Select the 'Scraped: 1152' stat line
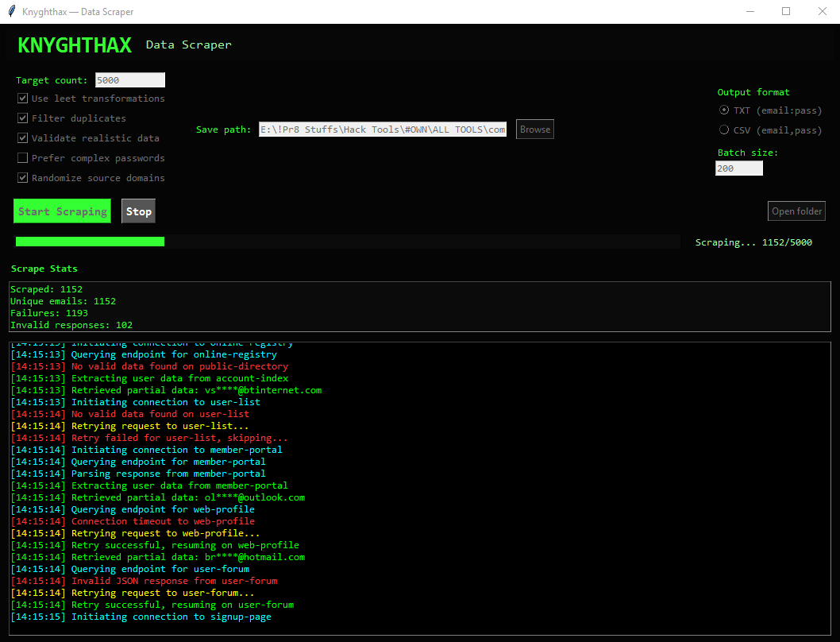Screen dimensions: 840x642 (x=47, y=289)
